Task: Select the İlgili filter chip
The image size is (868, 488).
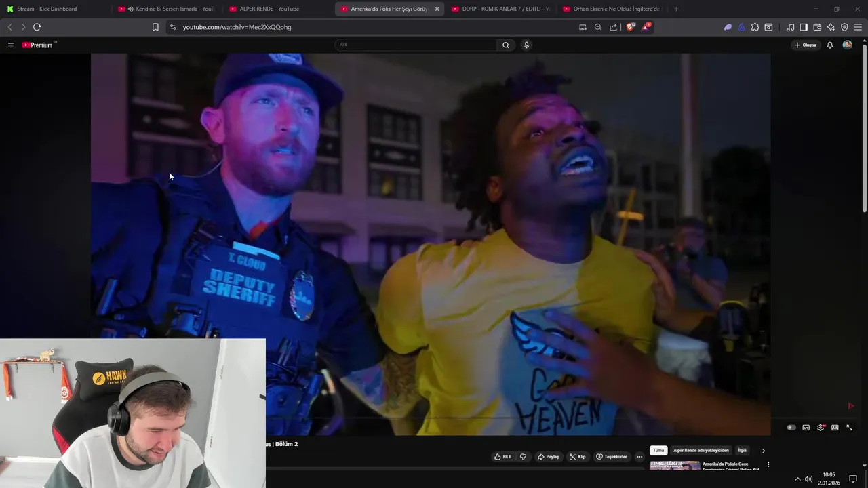Action: pos(743,451)
